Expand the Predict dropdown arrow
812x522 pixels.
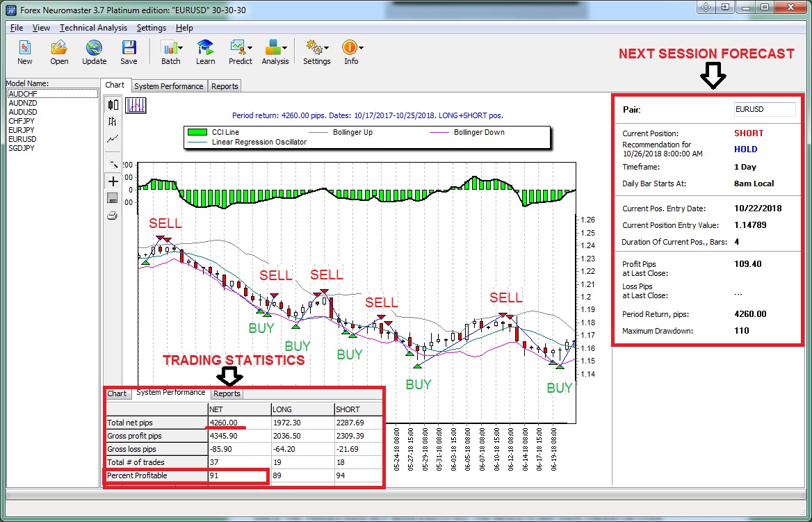250,49
